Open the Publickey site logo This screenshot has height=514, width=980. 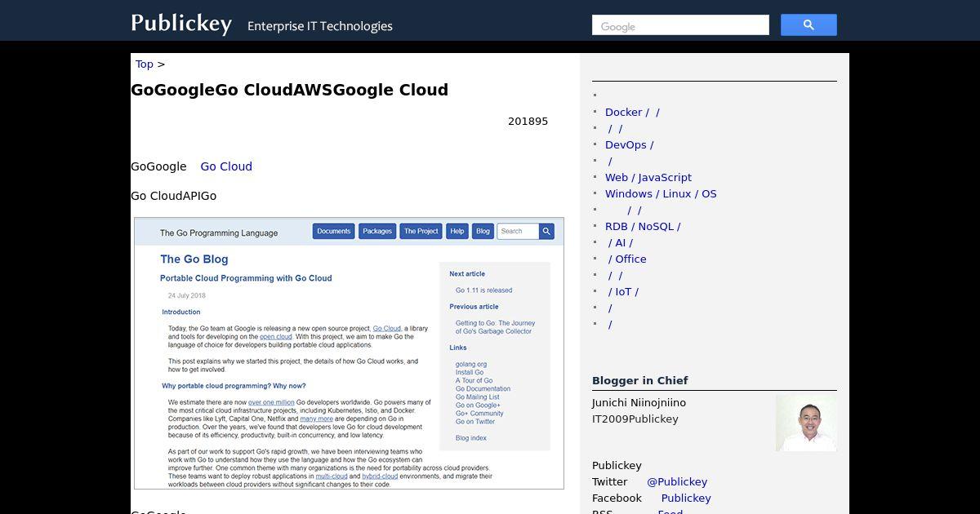pos(181,23)
